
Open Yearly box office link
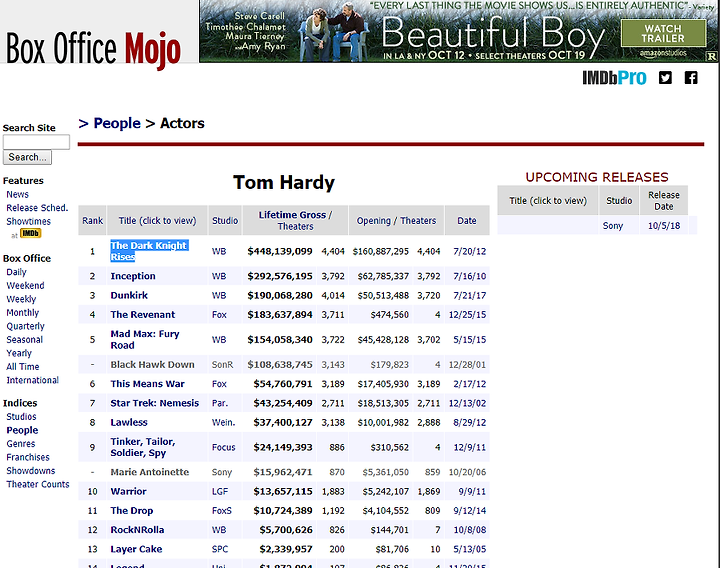click(19, 353)
